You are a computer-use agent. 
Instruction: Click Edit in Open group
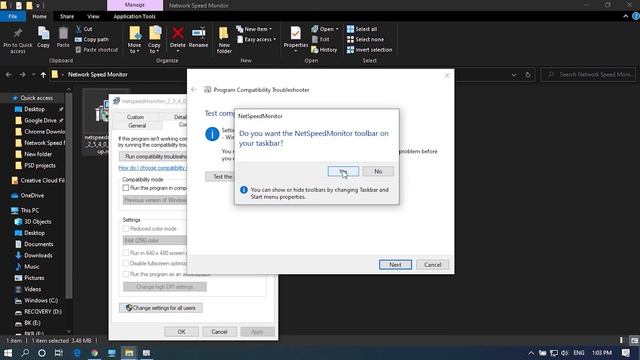click(x=320, y=39)
